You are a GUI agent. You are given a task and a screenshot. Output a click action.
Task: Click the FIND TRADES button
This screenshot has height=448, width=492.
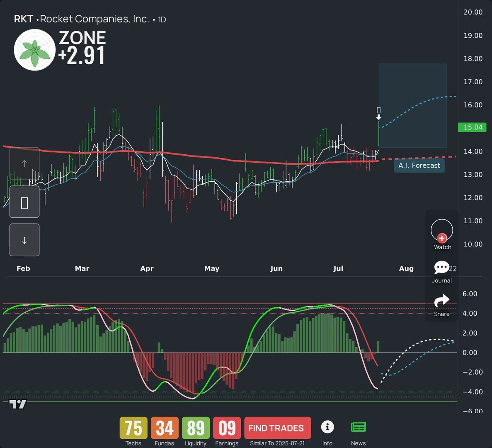coord(277,428)
